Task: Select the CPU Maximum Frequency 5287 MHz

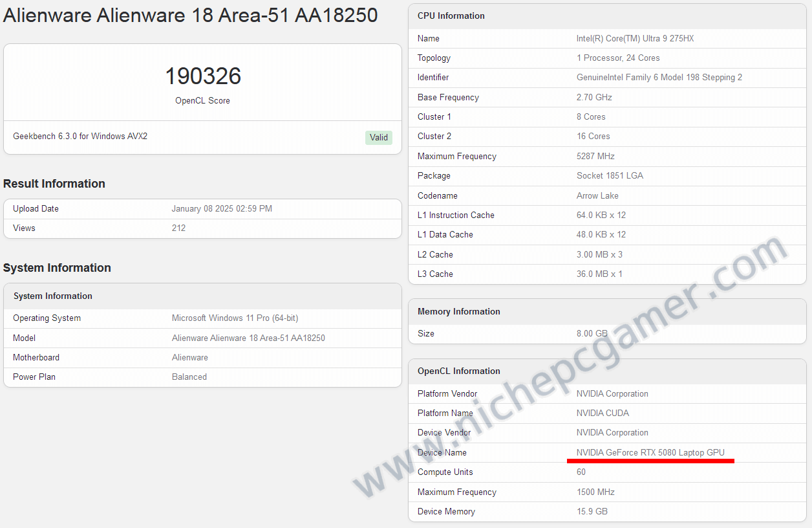Action: (595, 157)
